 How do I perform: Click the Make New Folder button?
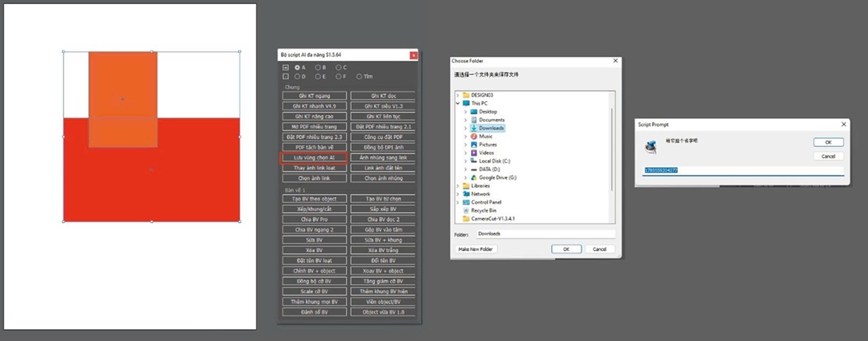(x=476, y=249)
